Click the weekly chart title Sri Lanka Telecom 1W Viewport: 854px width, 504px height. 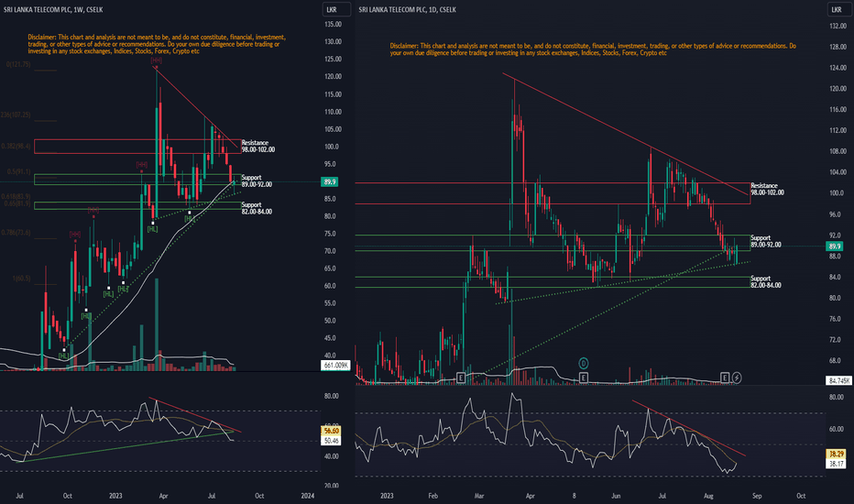pos(53,9)
